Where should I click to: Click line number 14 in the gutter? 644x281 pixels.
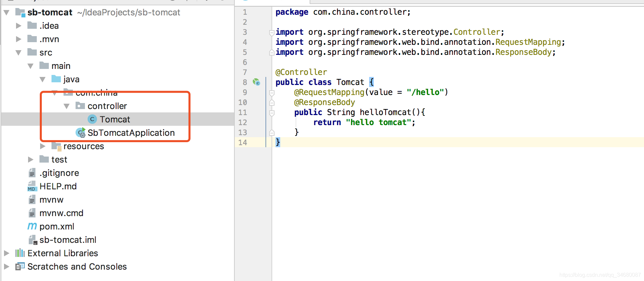(243, 143)
